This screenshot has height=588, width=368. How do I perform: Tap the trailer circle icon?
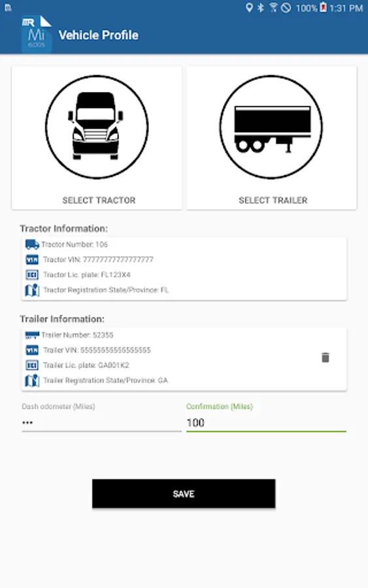click(271, 127)
